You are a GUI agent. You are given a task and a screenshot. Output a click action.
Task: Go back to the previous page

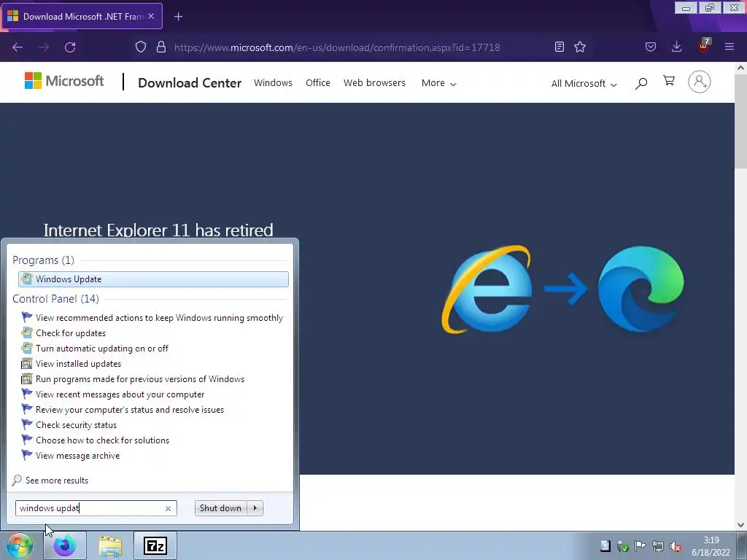[x=18, y=47]
